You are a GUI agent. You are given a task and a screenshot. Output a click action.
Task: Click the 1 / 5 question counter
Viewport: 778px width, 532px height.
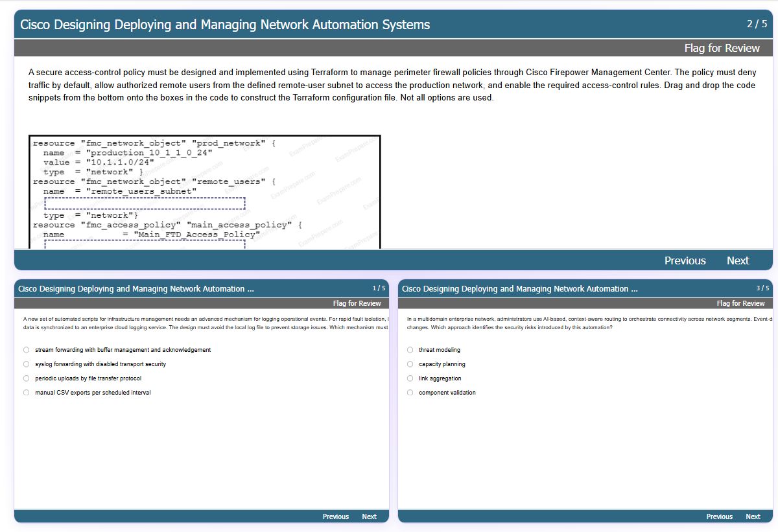pyautogui.click(x=379, y=288)
